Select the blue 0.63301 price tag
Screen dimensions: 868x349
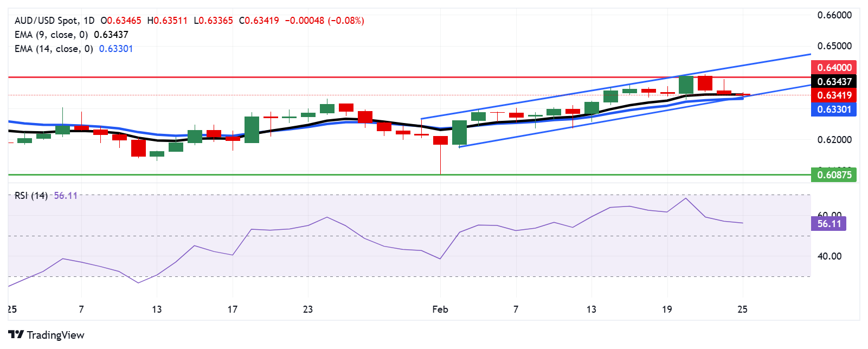[834, 109]
